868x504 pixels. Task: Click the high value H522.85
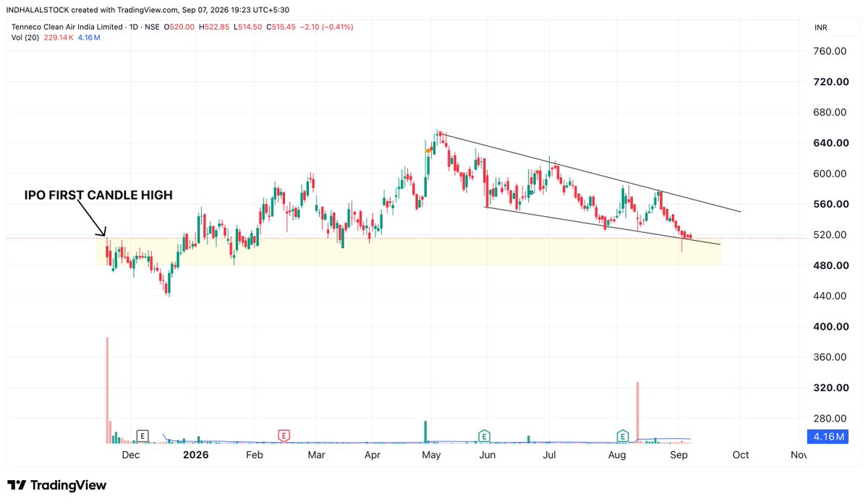coord(216,27)
